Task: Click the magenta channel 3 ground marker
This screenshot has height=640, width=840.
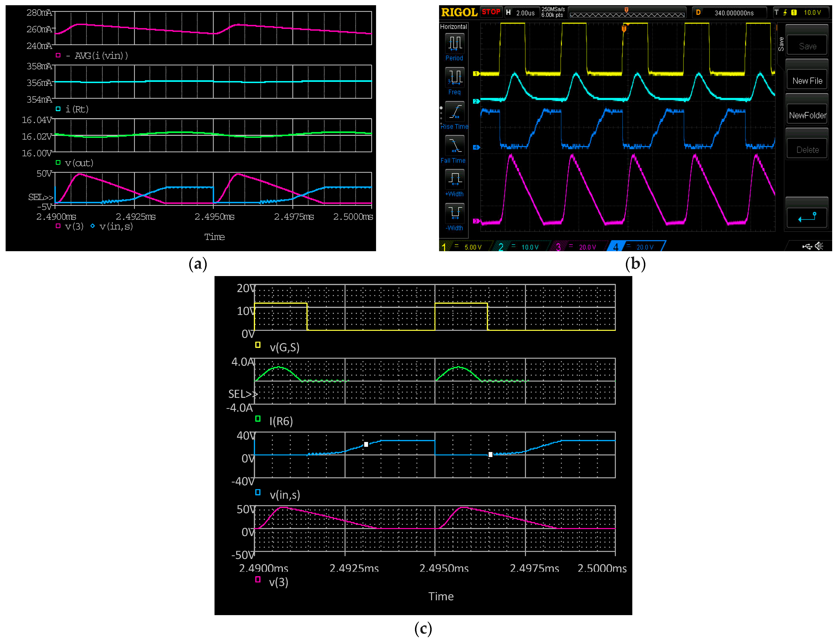Action: click(x=476, y=221)
